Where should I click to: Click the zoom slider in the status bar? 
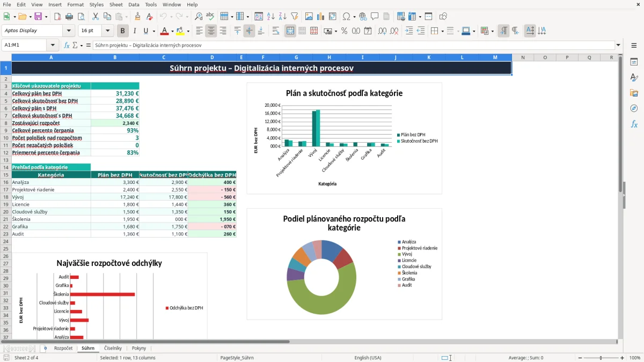(601, 358)
